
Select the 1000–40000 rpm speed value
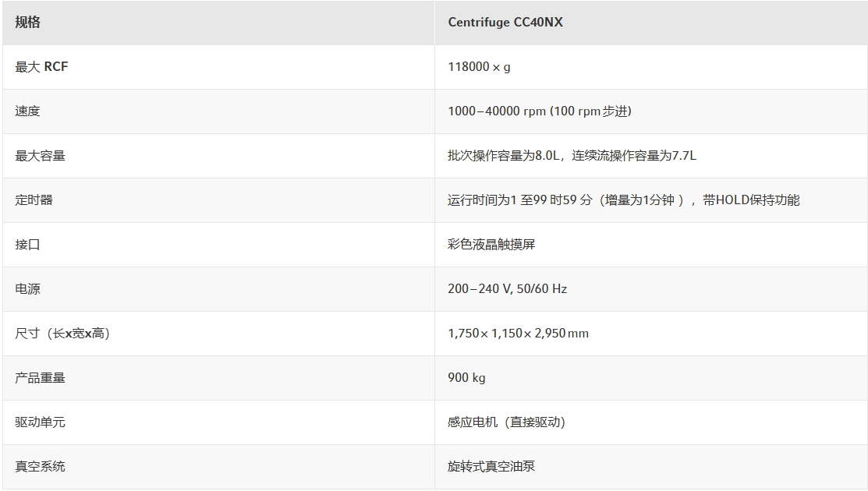coord(539,111)
